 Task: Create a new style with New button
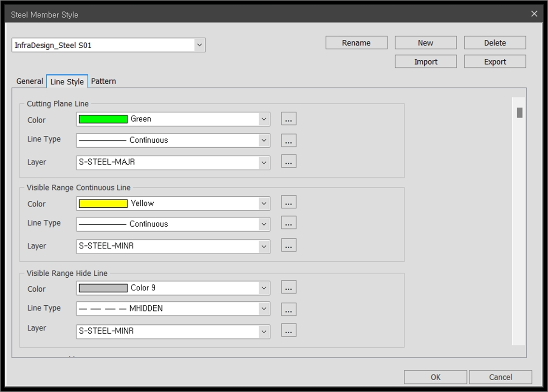tap(425, 43)
